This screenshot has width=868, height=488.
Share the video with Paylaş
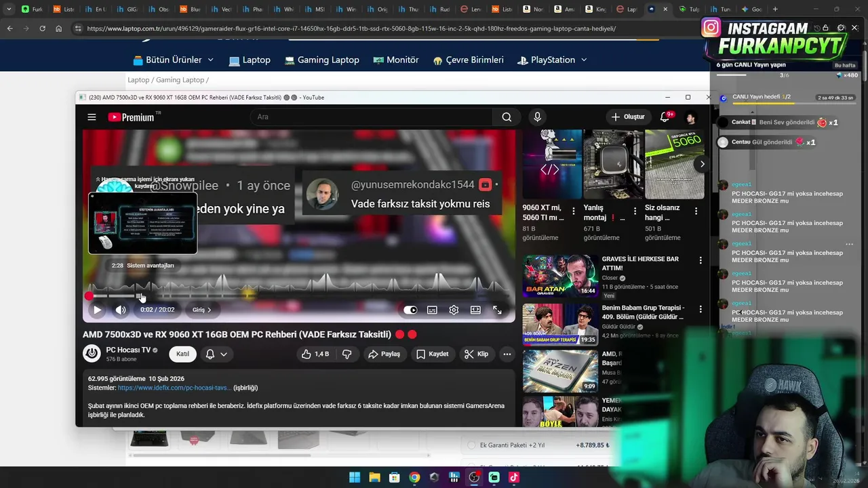tap(384, 354)
